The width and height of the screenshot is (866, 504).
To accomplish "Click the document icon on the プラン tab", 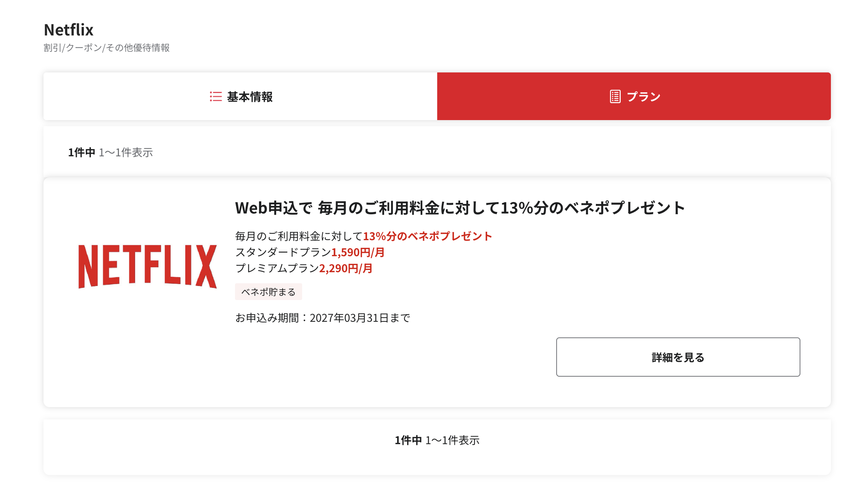I will point(615,97).
